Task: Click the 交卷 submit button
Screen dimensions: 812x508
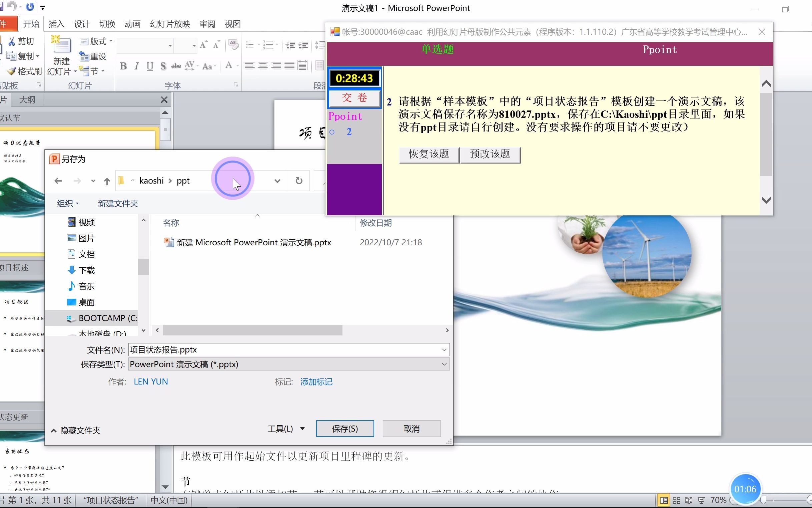Action: coord(354,98)
